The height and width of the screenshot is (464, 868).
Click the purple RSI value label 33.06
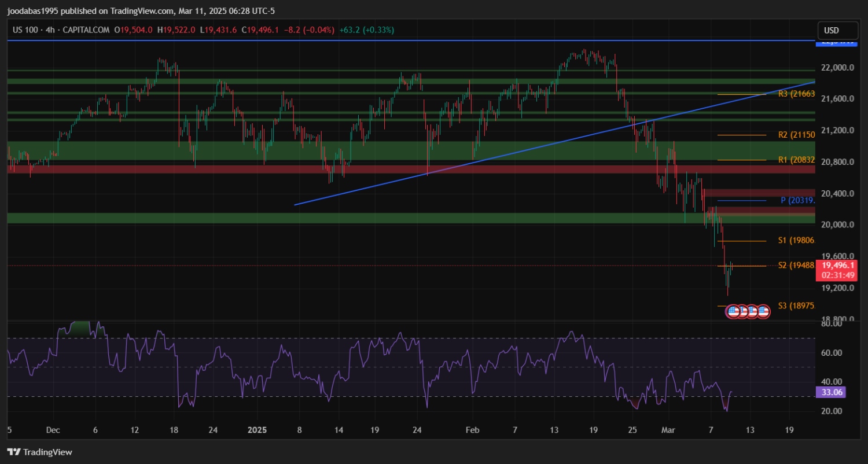pyautogui.click(x=830, y=392)
